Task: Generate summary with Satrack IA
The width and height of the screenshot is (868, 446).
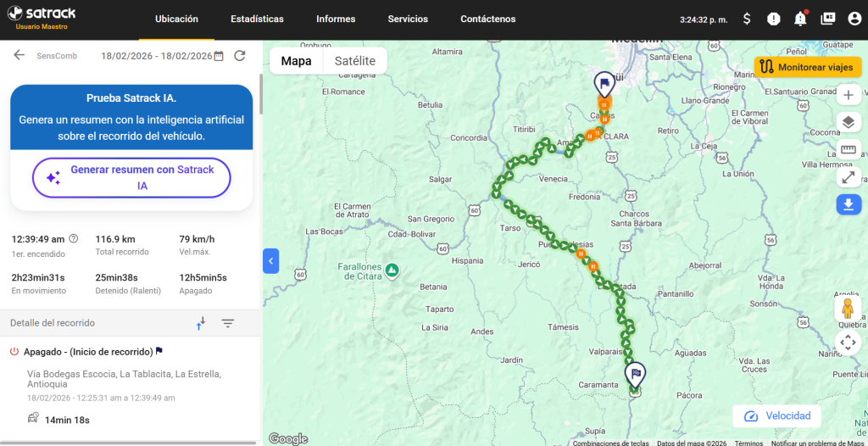Action: [x=131, y=178]
